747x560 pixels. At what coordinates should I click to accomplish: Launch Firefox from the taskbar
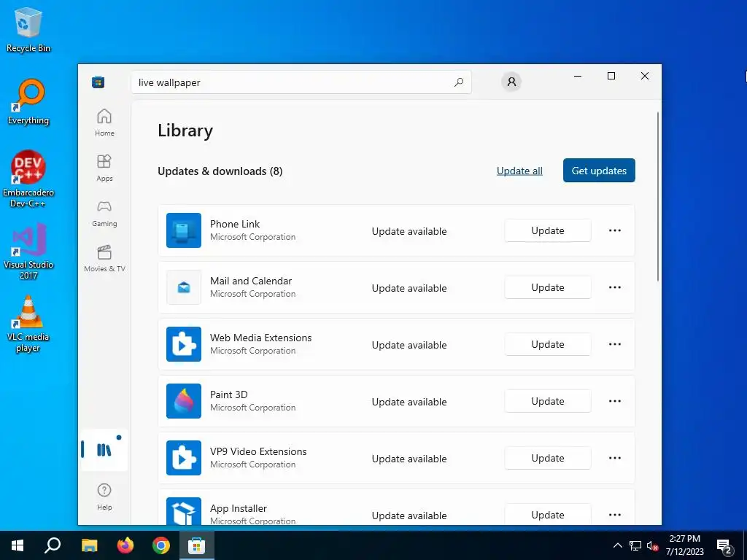(x=125, y=545)
